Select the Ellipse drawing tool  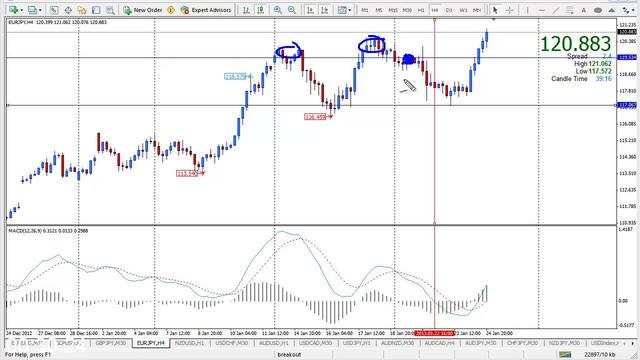click(598, 10)
